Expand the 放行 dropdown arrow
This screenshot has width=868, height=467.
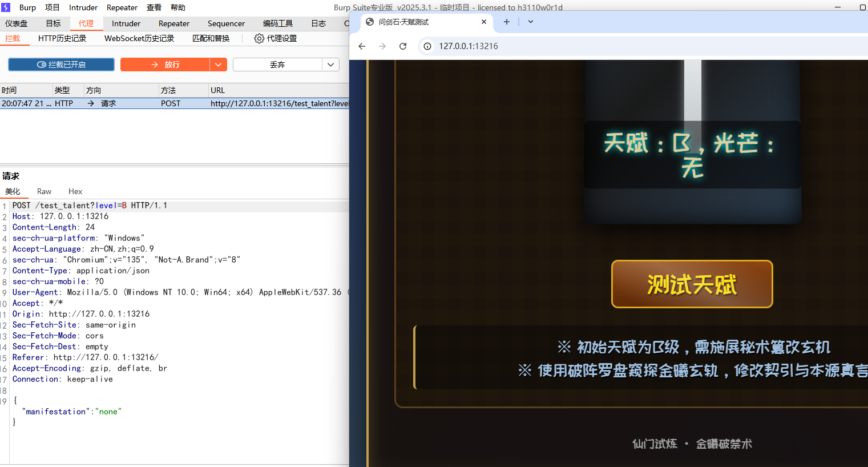[219, 65]
